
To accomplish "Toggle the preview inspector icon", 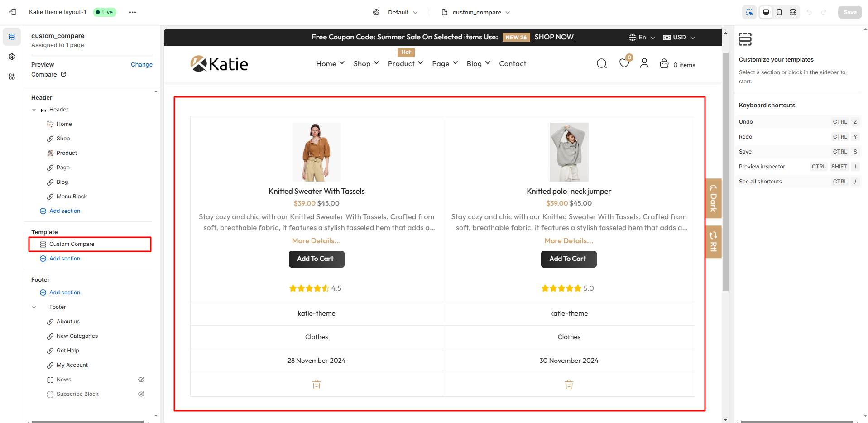I will (x=749, y=12).
